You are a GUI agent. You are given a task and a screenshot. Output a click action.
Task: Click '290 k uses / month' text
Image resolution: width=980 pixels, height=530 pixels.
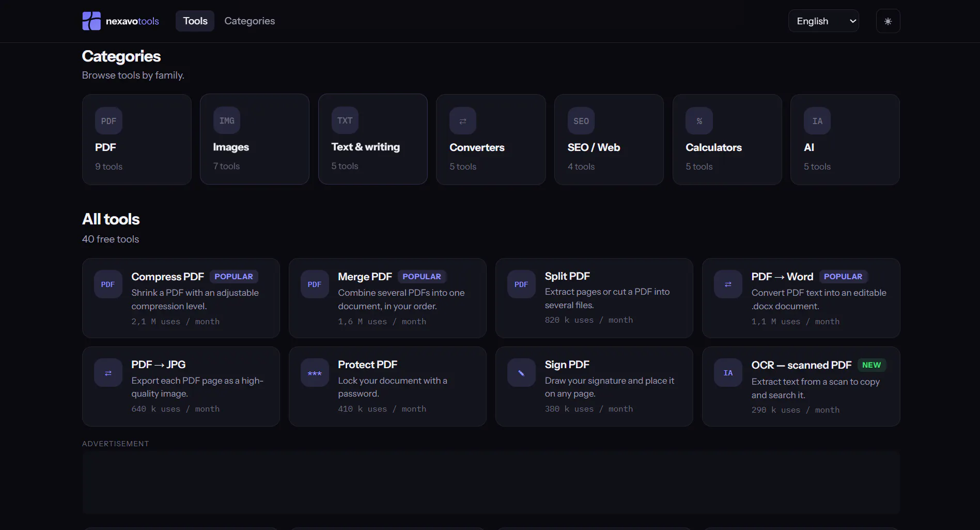(796, 410)
